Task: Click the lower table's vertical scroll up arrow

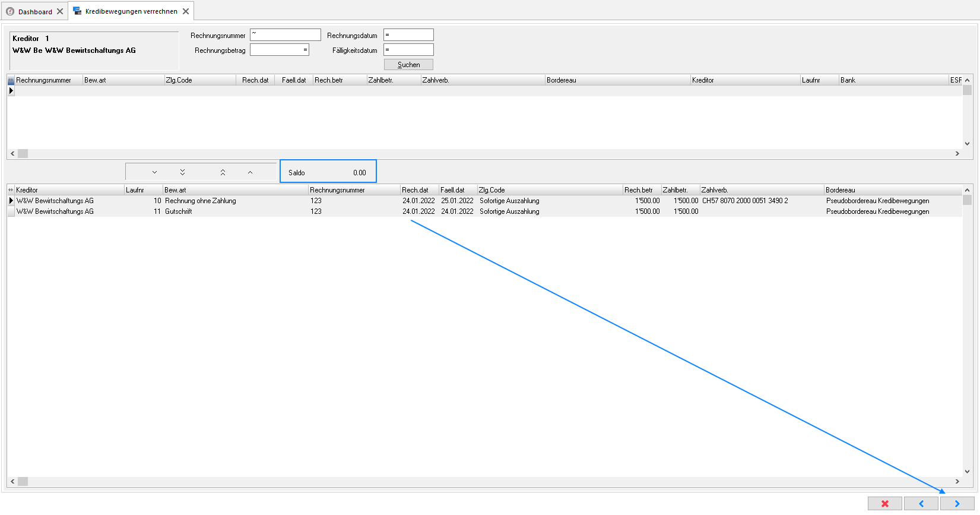Action: 968,190
